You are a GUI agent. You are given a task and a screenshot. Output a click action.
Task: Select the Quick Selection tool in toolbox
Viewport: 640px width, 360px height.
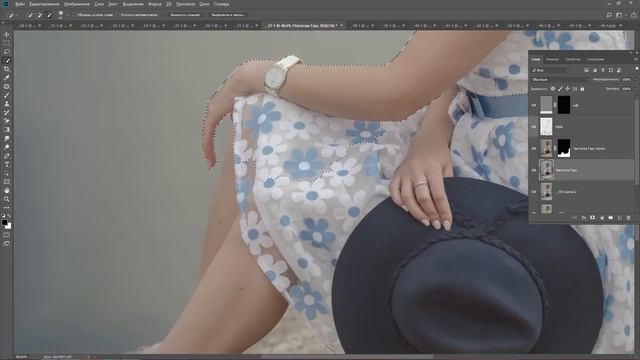point(7,60)
